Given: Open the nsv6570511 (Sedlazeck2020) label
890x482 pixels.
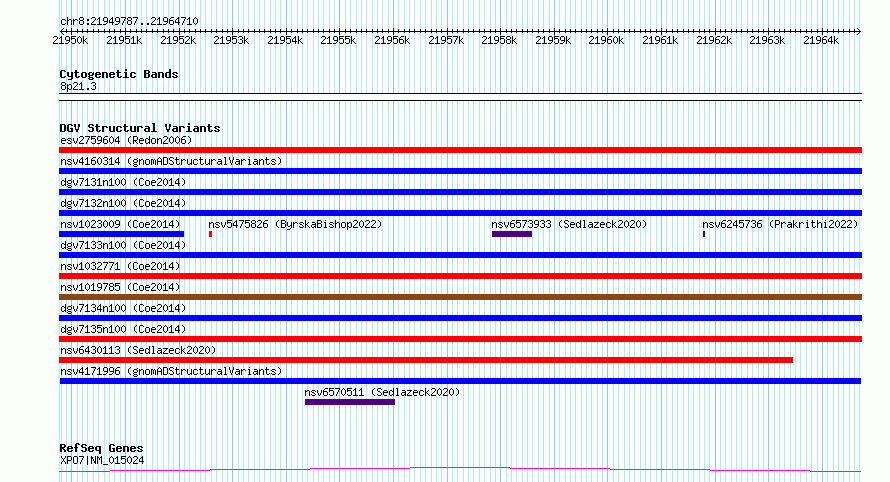Looking at the screenshot, I should point(382,392).
